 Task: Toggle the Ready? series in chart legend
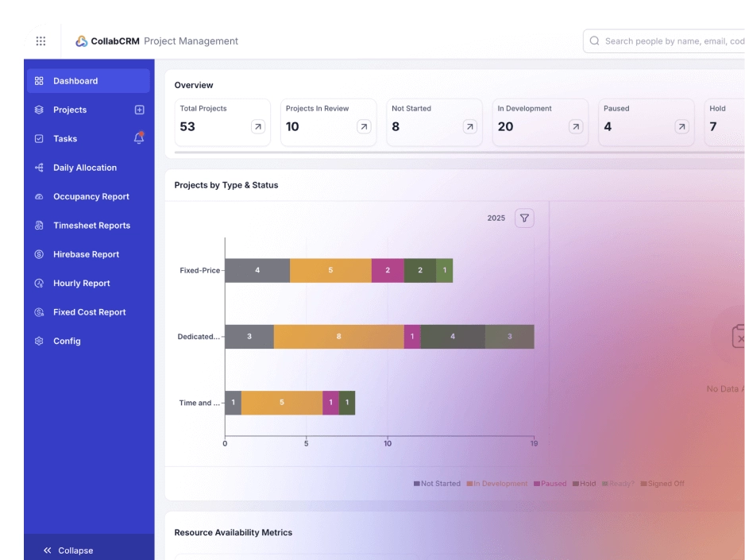click(617, 483)
